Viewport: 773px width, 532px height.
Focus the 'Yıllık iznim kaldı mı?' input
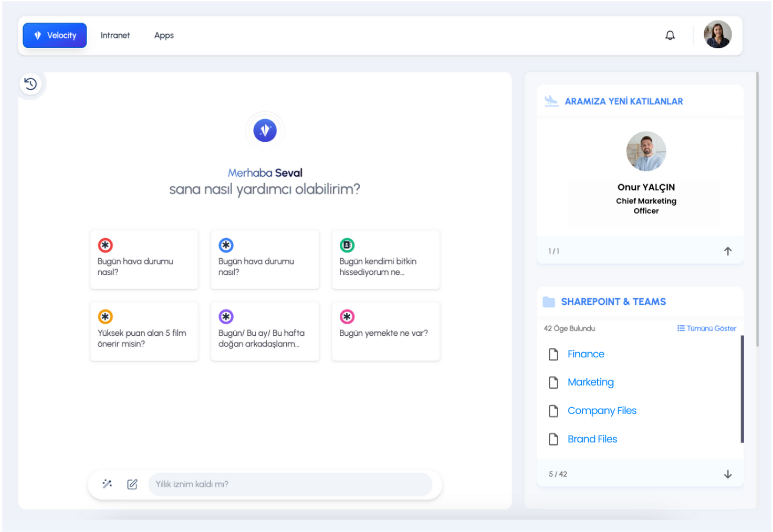point(290,484)
